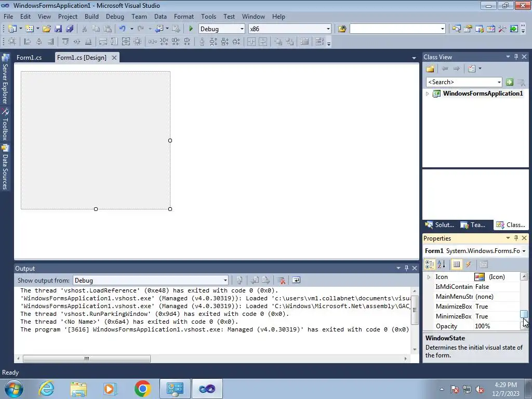
Task: Open Solution Explorer from the toolbar icon
Action: (456, 29)
